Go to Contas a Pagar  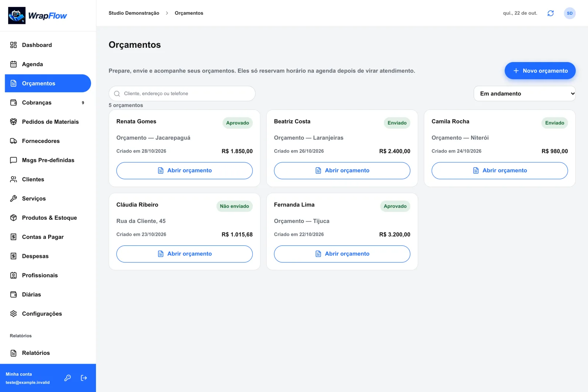click(48, 237)
